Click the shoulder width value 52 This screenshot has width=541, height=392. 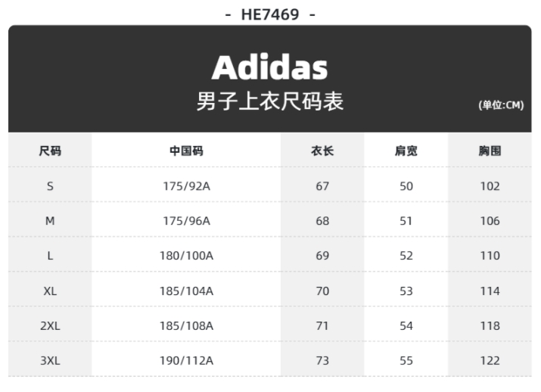pos(406,256)
